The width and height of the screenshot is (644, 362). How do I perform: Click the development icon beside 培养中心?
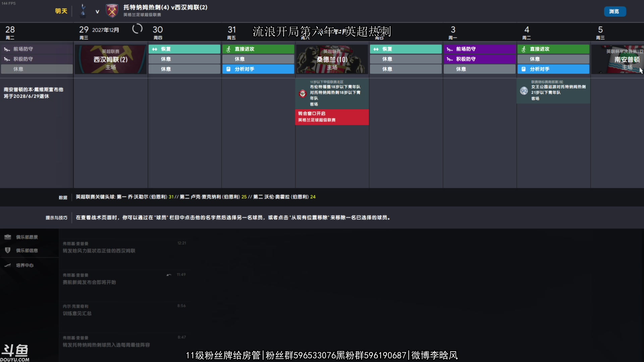7,265
